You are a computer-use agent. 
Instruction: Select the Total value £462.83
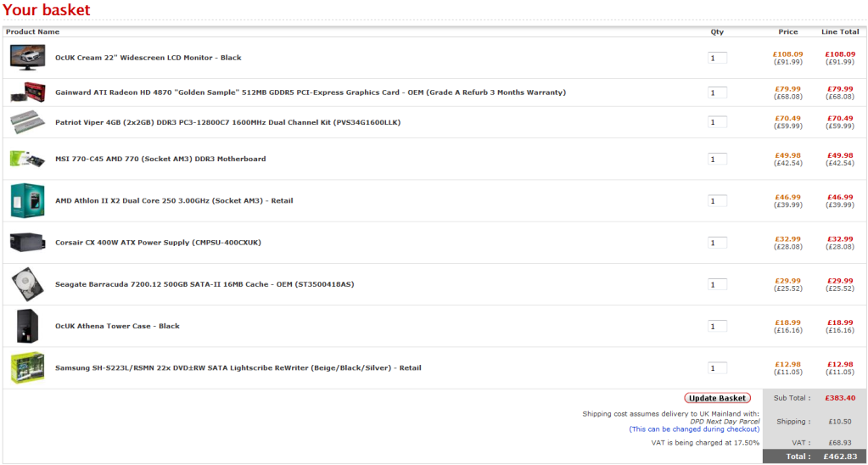[x=840, y=457]
